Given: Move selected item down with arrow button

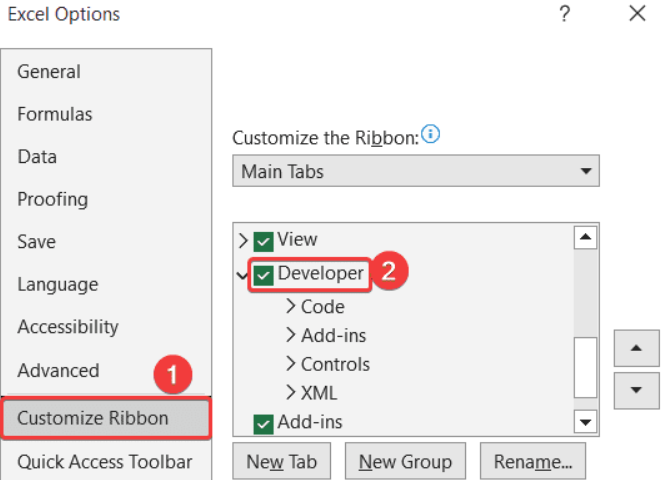Looking at the screenshot, I should pyautogui.click(x=636, y=390).
